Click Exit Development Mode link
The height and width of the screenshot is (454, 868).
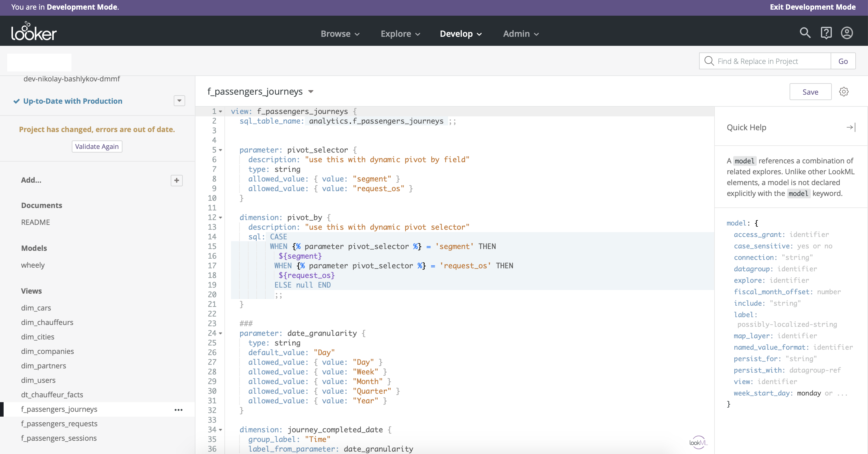pyautogui.click(x=813, y=7)
